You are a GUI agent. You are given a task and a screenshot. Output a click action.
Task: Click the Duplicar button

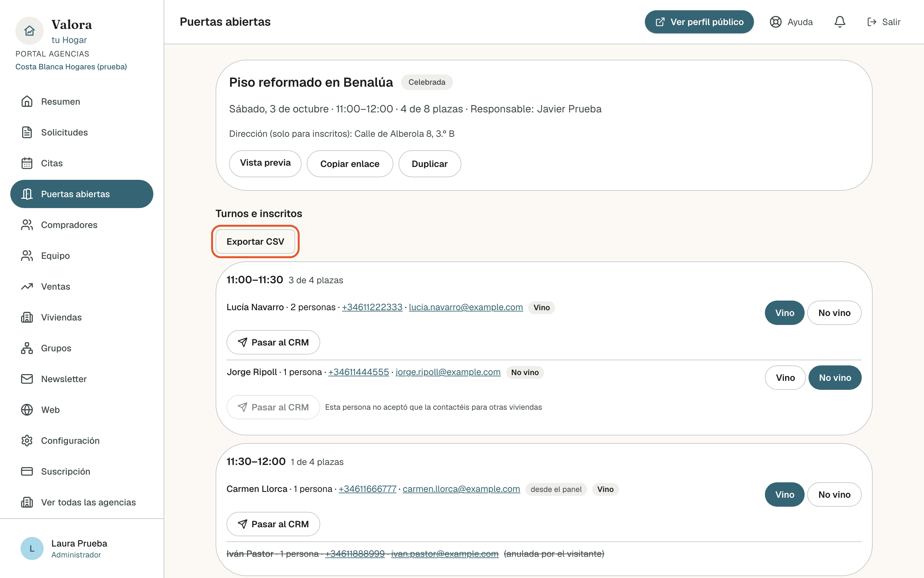(x=430, y=164)
